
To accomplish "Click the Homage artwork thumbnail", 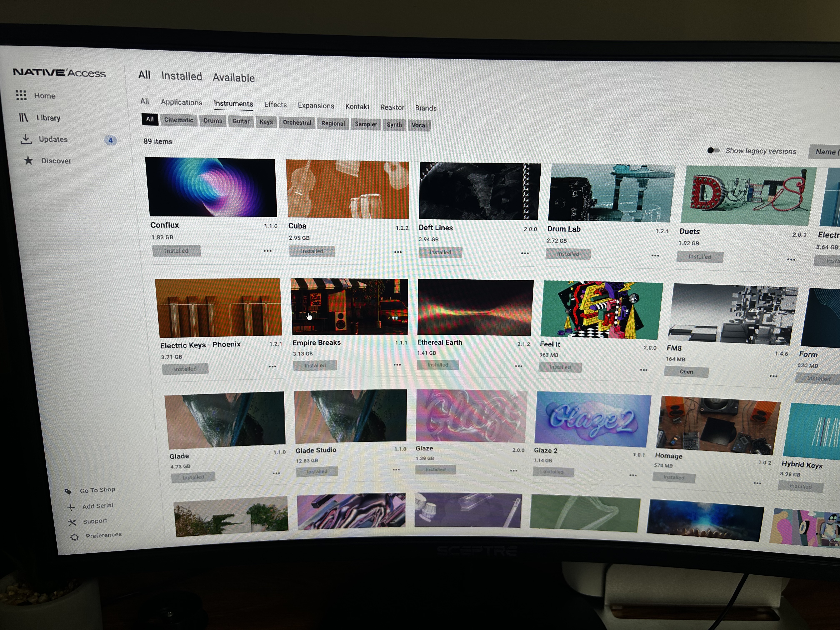I will coord(717,425).
